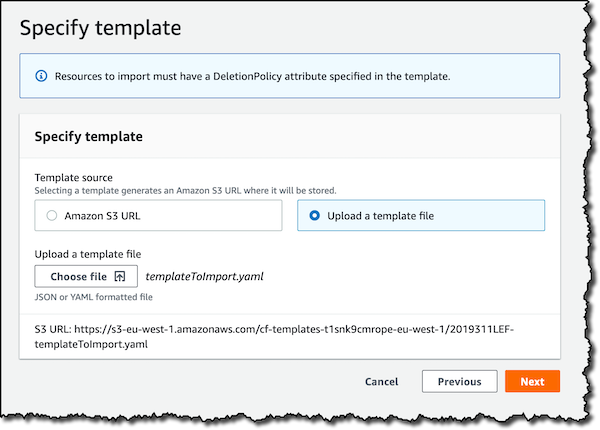Go back with the Previous button
The image size is (600, 430).
[x=460, y=381]
